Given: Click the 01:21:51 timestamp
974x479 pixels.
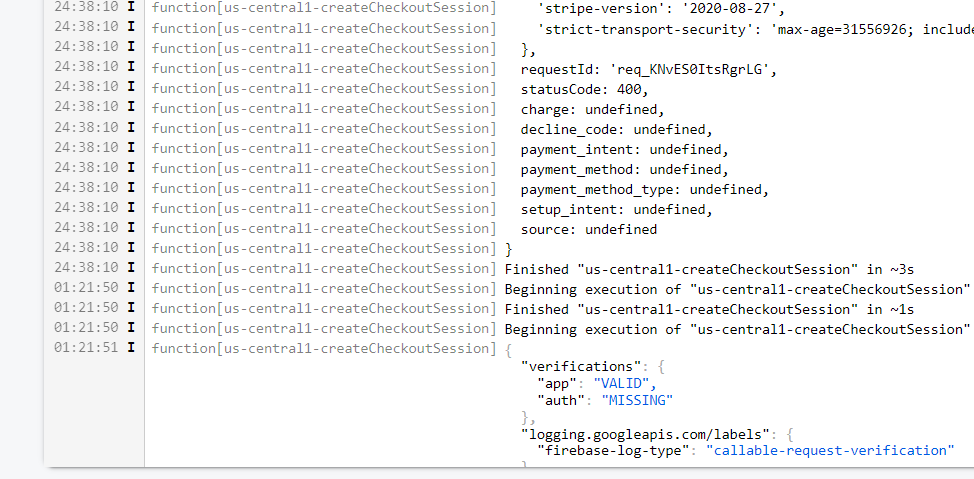Looking at the screenshot, I should click(86, 348).
